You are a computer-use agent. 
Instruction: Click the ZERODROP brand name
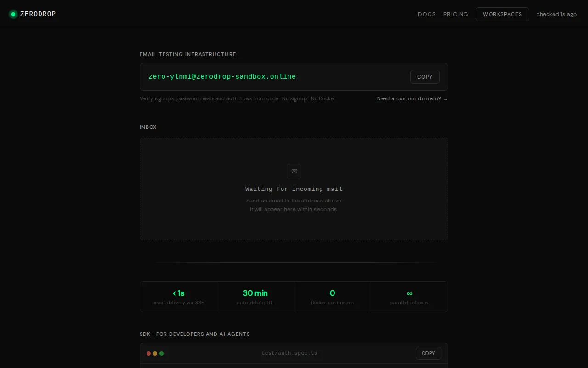tap(38, 14)
